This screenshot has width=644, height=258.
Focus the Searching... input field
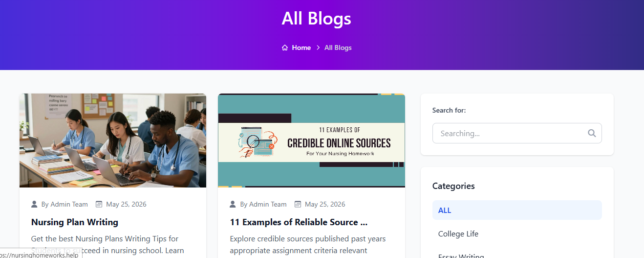point(517,133)
